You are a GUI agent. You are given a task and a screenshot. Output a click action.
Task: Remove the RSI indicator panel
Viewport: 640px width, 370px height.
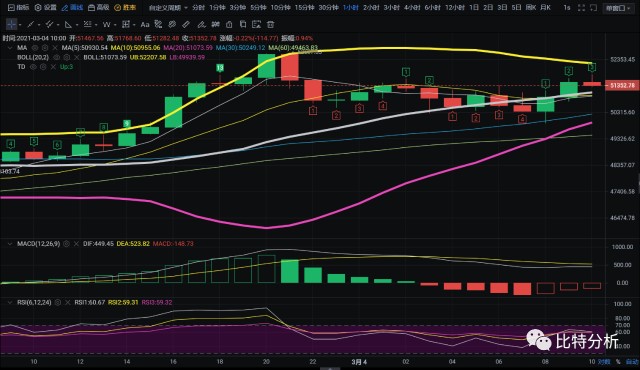tap(67, 302)
